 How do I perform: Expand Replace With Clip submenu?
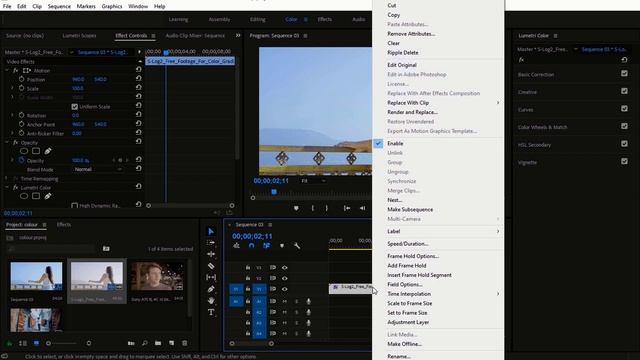[498, 103]
